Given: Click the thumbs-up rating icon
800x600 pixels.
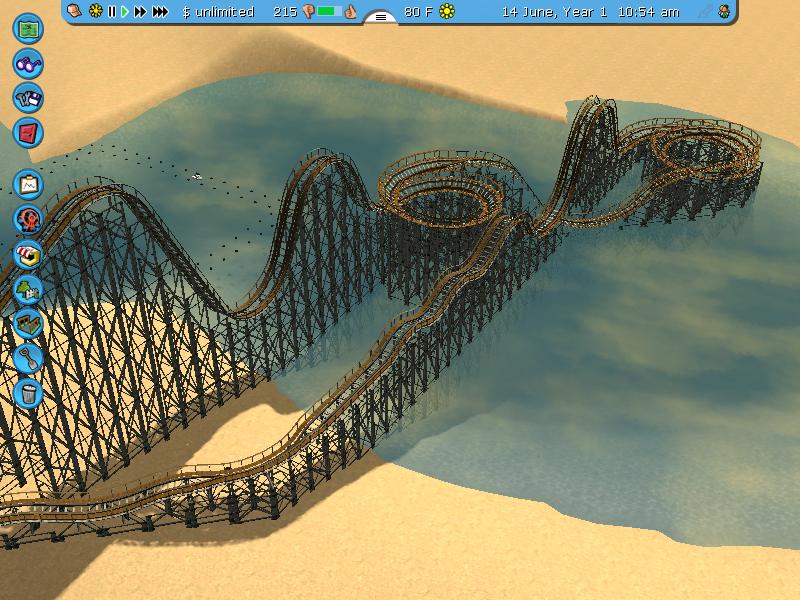Looking at the screenshot, I should 351,11.
